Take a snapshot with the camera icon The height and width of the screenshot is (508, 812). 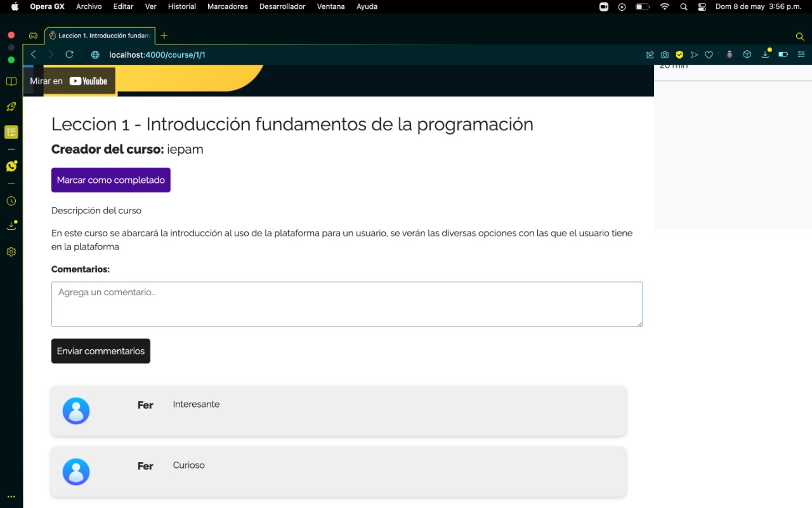point(665,55)
